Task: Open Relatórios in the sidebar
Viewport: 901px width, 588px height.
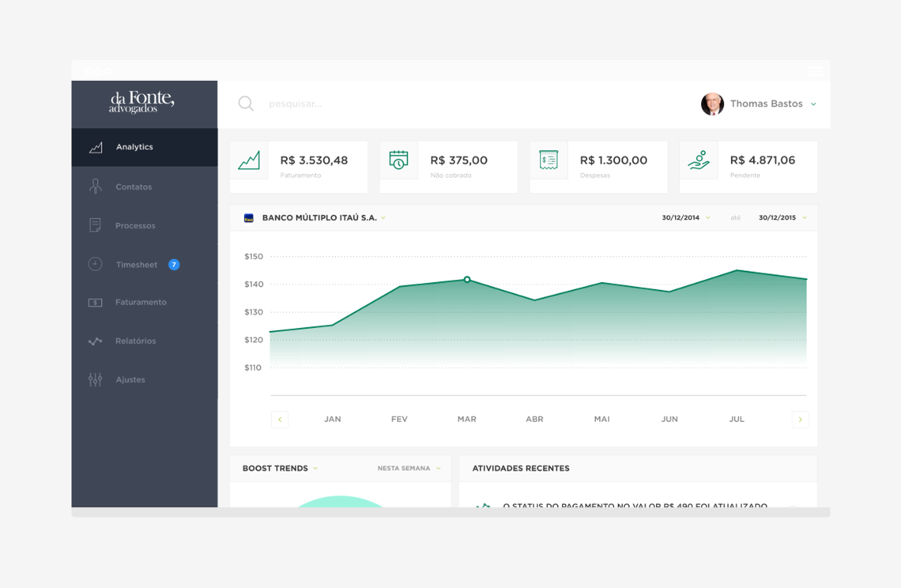Action: point(135,341)
